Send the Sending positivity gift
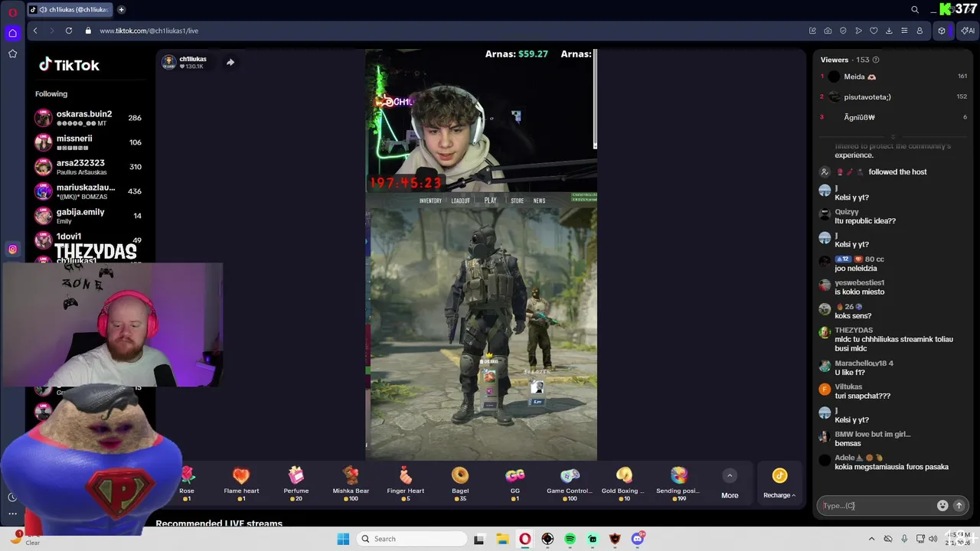 click(679, 484)
